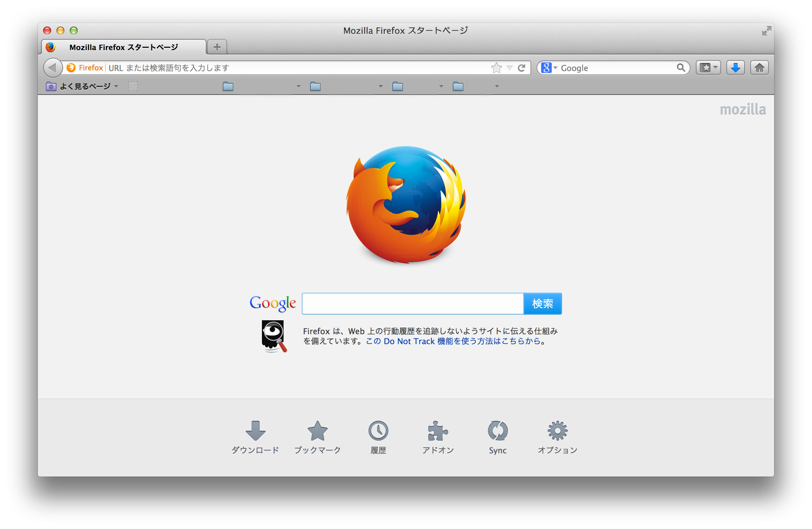Click the Downloads icon at page bottom
The width and height of the screenshot is (812, 529).
tap(255, 431)
